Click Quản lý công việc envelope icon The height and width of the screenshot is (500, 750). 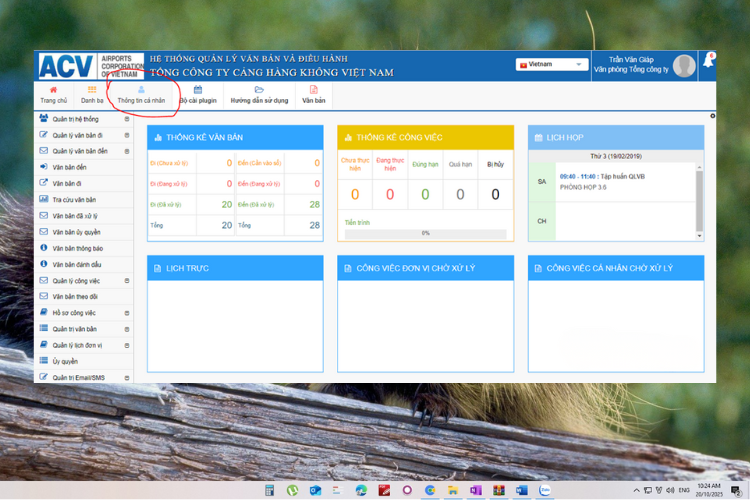[44, 280]
